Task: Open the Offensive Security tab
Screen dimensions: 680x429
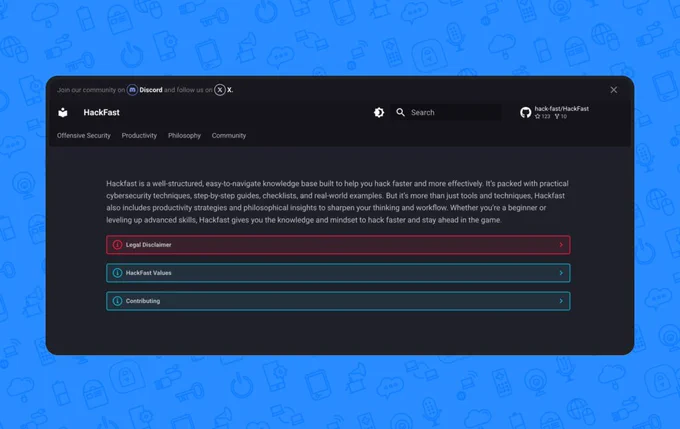Action: pyautogui.click(x=84, y=135)
